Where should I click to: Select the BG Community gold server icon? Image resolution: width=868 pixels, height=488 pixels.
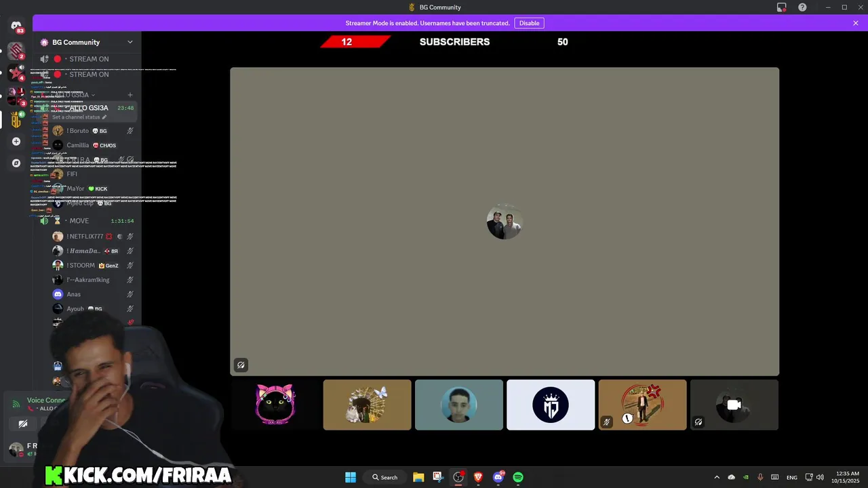16,120
